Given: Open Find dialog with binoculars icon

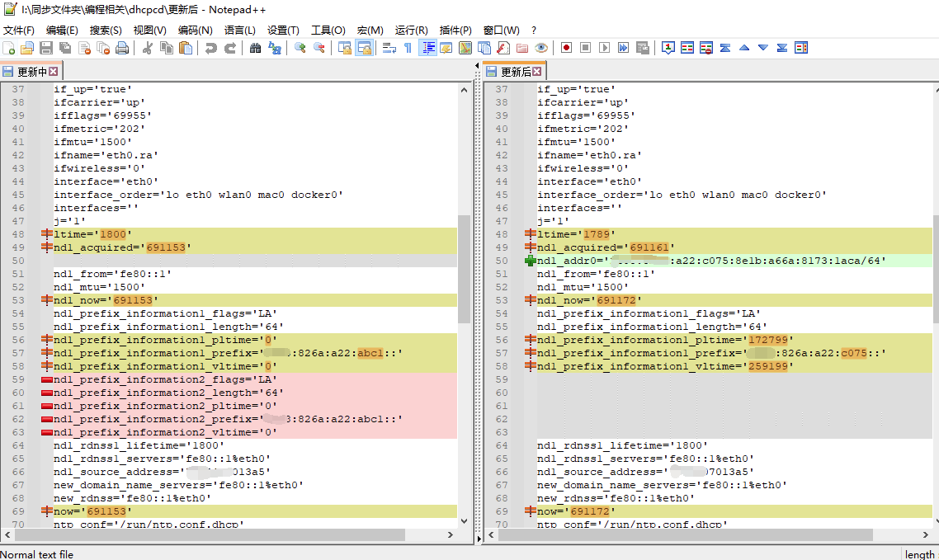Looking at the screenshot, I should point(255,48).
